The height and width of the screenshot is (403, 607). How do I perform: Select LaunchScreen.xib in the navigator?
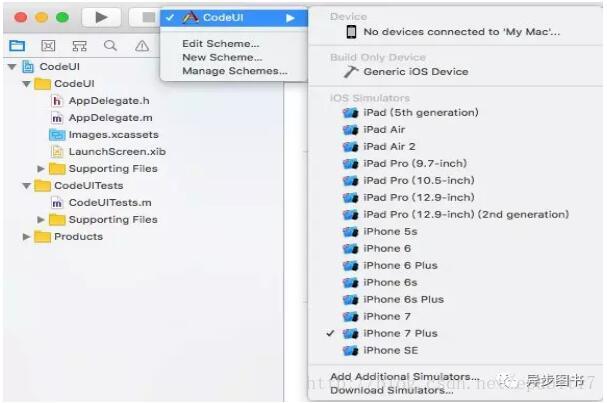[x=117, y=152]
